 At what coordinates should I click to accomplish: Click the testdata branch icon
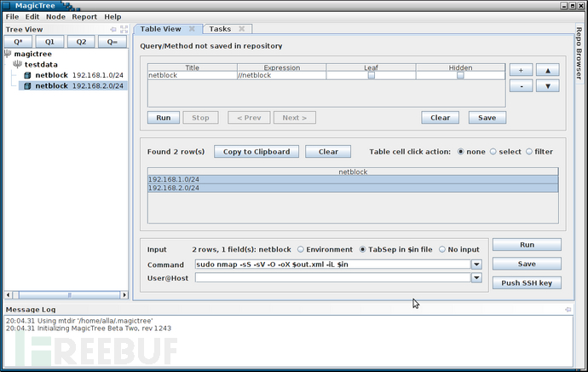click(x=17, y=64)
